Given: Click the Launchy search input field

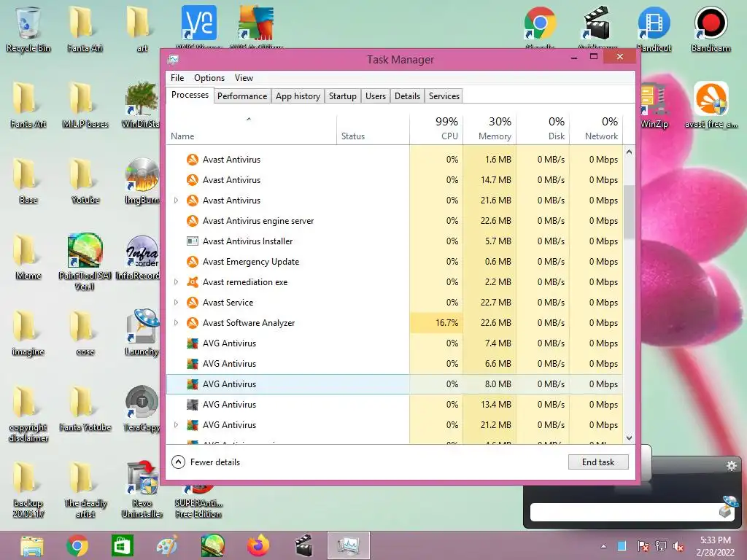Looking at the screenshot, I should click(x=624, y=513).
